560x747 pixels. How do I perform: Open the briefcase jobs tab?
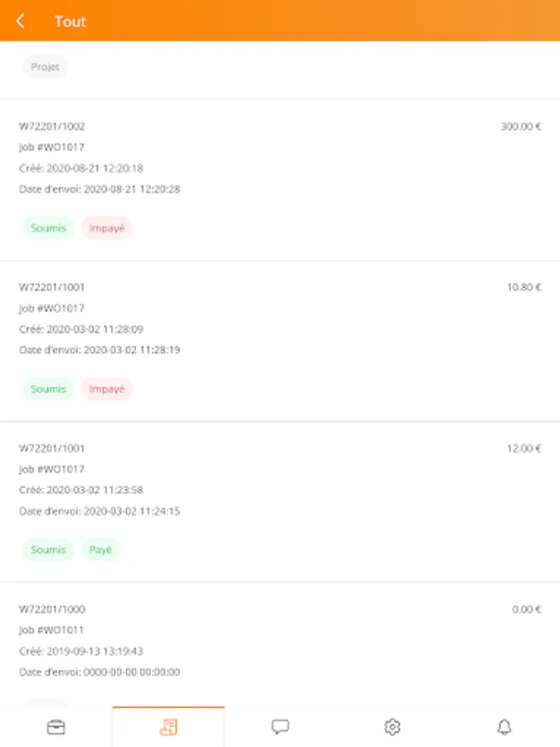tap(56, 727)
